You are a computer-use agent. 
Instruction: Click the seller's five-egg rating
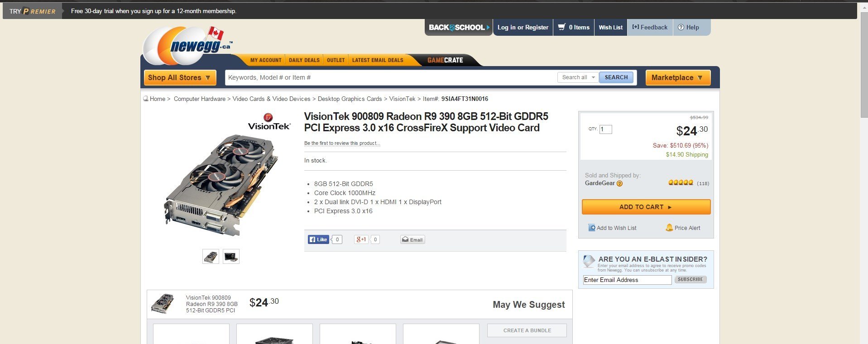(x=681, y=183)
